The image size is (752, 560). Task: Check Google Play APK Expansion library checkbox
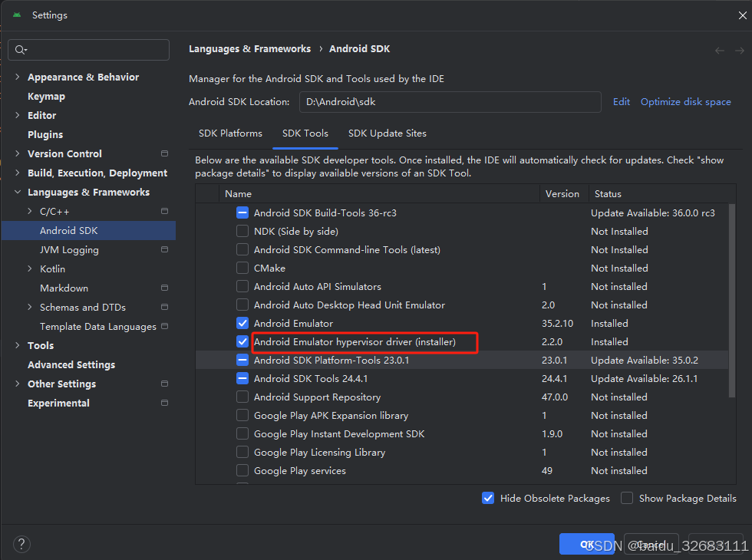click(x=242, y=416)
